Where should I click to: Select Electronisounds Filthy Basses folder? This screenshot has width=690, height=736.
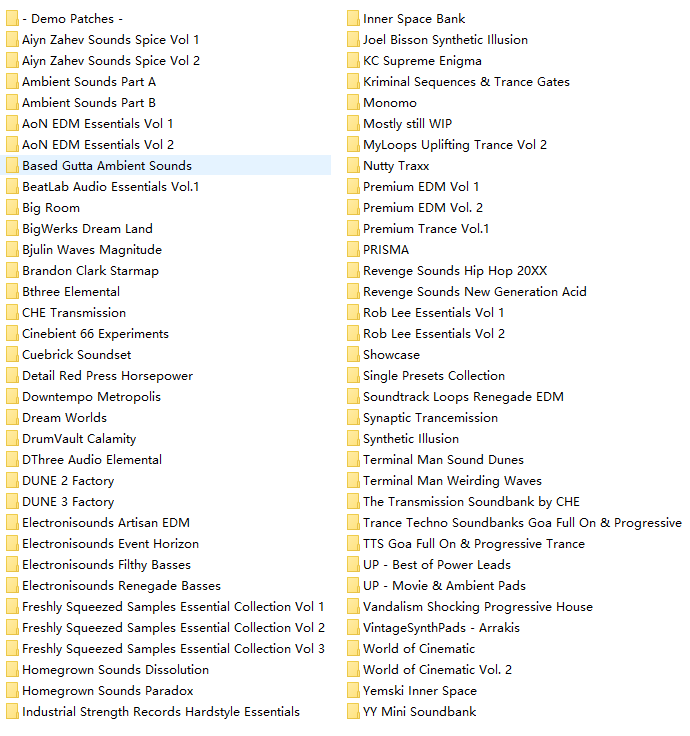click(x=106, y=565)
